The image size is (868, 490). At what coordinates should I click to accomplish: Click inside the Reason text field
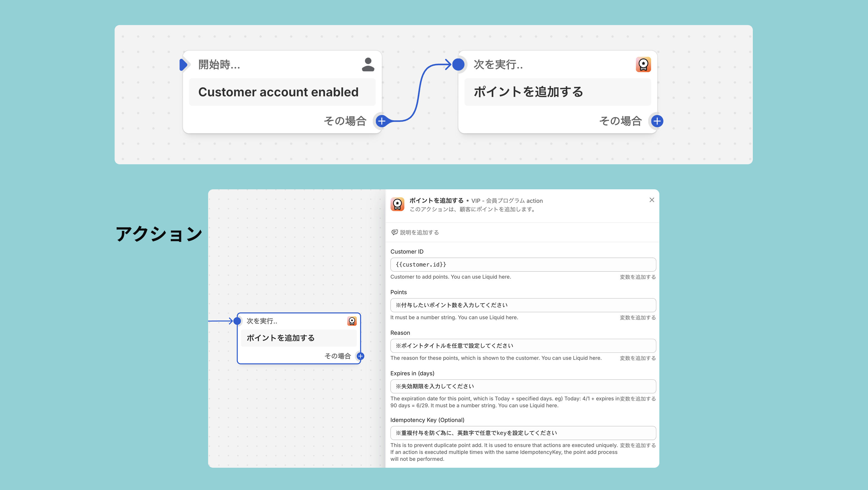click(523, 346)
